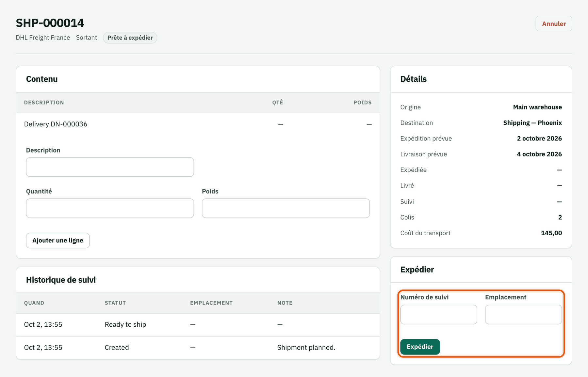Click the EMPLACEMENT column header
This screenshot has width=588, height=377.
(211, 303)
